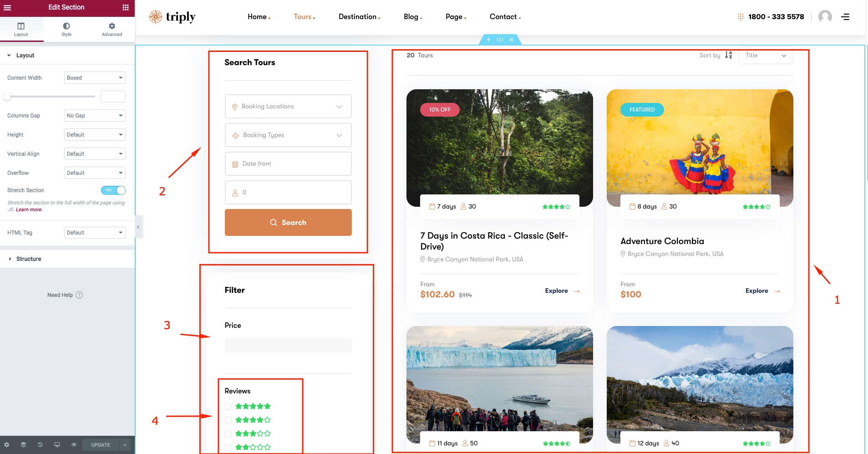The height and width of the screenshot is (454, 868).
Task: Check the five-star reviews checkbox
Action: pyautogui.click(x=228, y=406)
